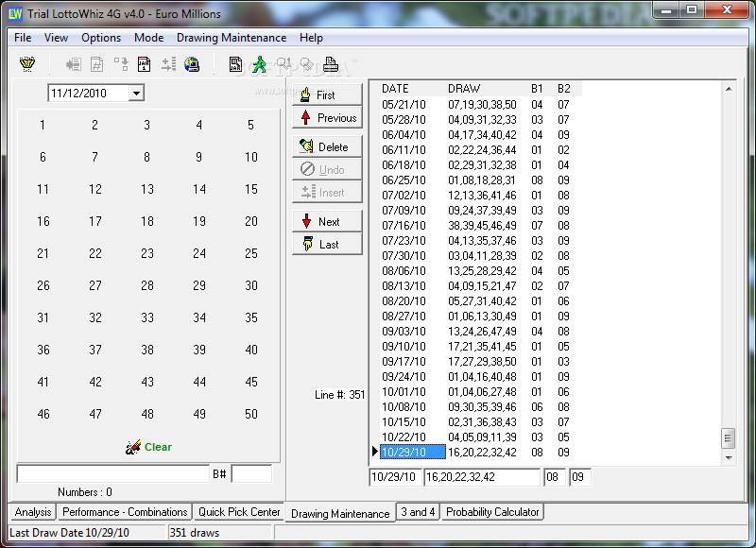Click the grayed arrow-into-list toolbar icon
Image resolution: width=756 pixels, height=548 pixels.
(x=74, y=64)
